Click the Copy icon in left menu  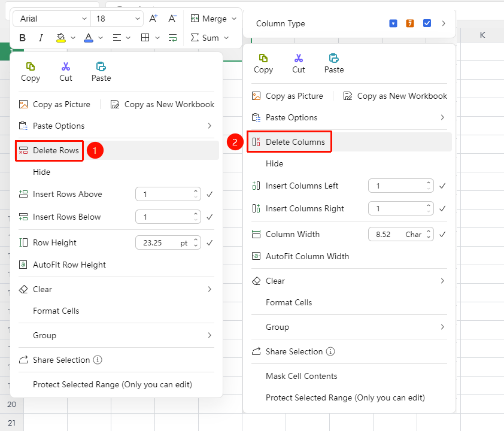point(31,66)
